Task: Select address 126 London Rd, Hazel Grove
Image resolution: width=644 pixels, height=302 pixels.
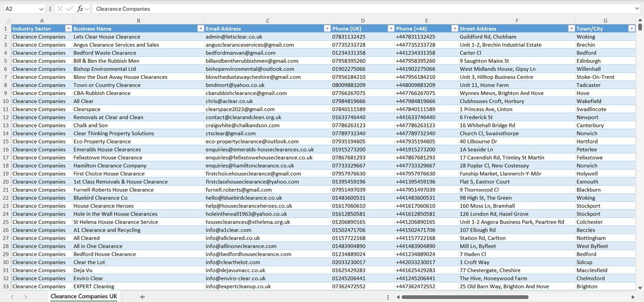Action: (x=517, y=214)
